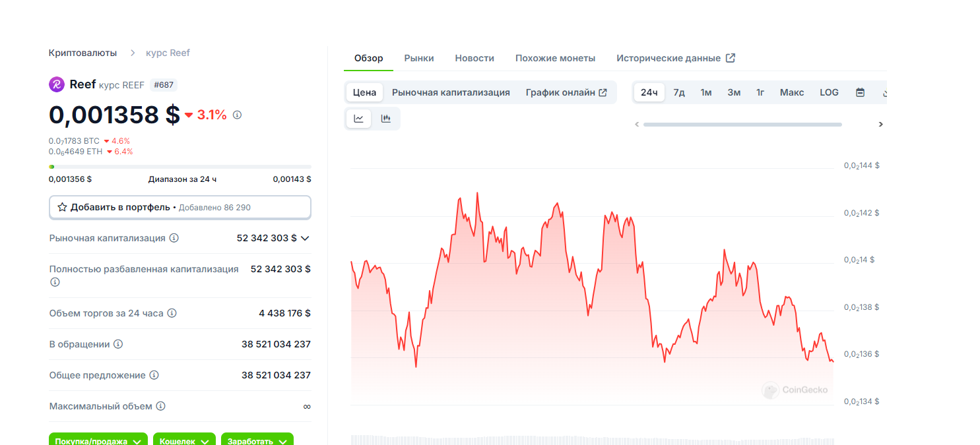The image size is (980, 445).
Task: Open info icon beside Рыночная капитализация
Action: tap(174, 238)
